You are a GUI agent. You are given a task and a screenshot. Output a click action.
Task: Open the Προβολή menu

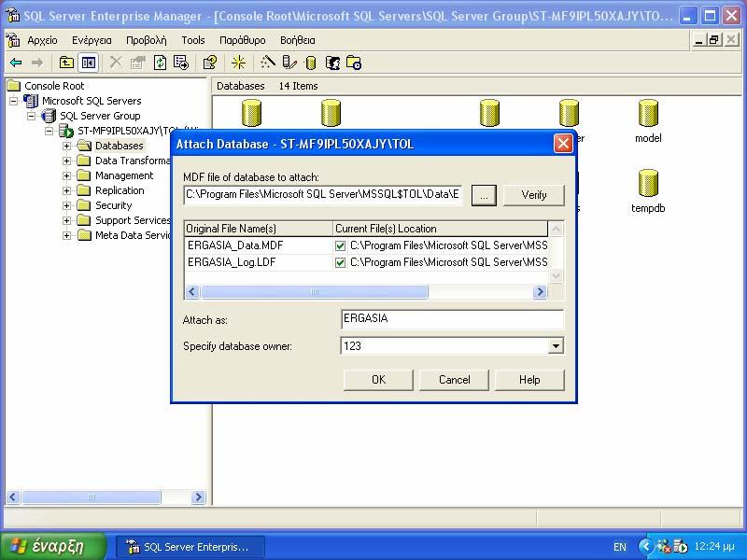[147, 40]
